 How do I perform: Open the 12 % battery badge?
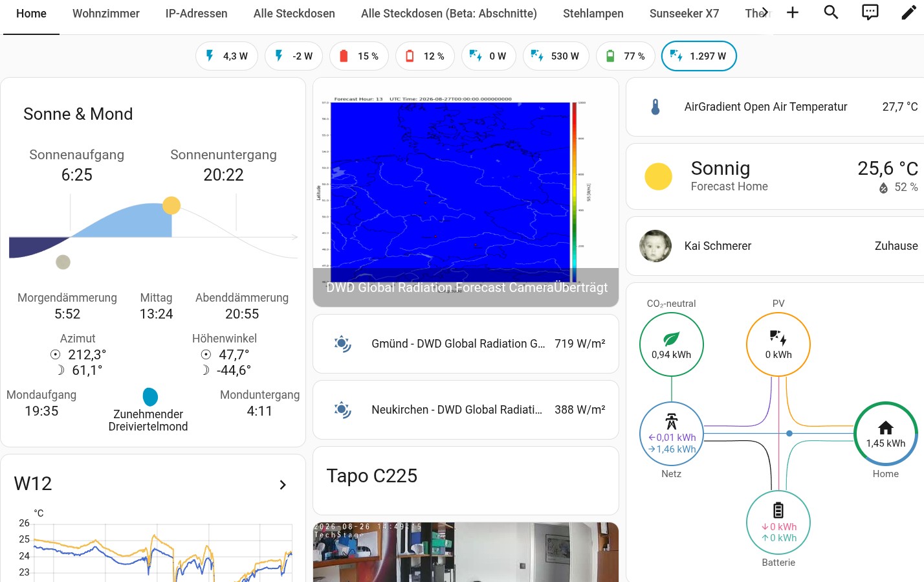(x=425, y=56)
